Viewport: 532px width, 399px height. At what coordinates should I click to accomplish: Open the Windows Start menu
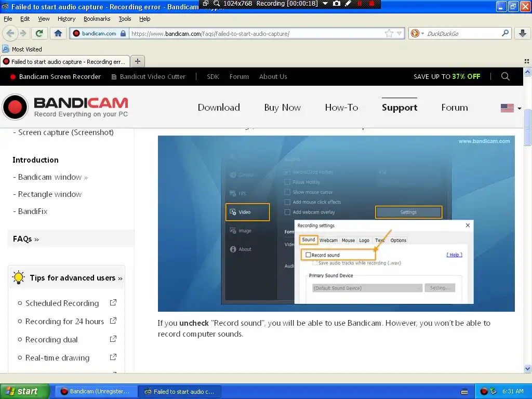[25, 391]
